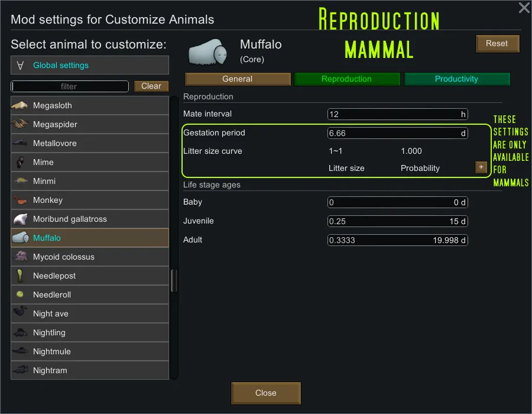Choose the Moribund gallatross icon
The image size is (532, 414).
20,219
